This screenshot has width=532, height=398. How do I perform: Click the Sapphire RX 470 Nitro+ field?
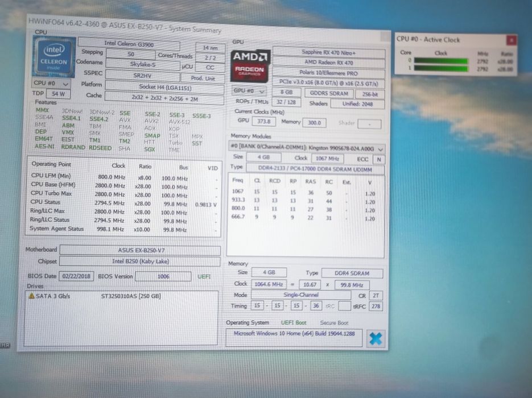point(329,52)
